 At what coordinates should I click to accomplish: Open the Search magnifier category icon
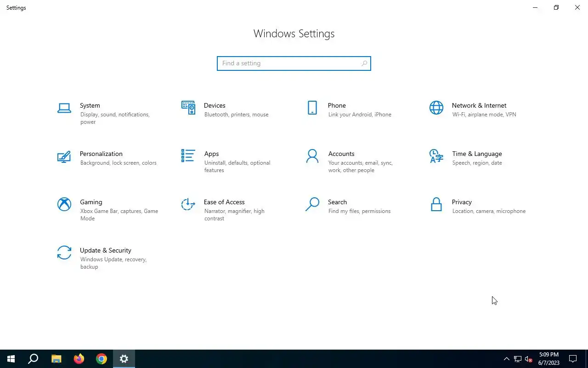[x=312, y=204]
